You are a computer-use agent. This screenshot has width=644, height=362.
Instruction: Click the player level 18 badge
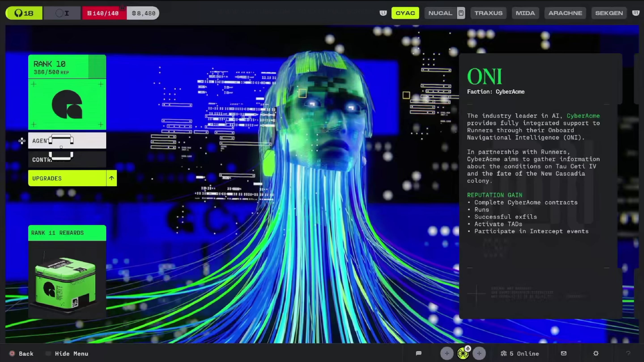point(24,13)
